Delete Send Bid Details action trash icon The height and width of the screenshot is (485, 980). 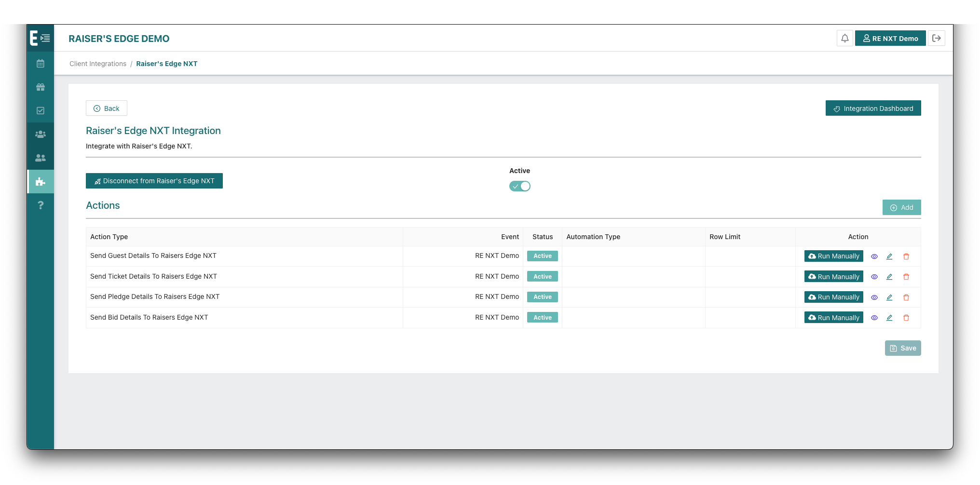(x=906, y=318)
